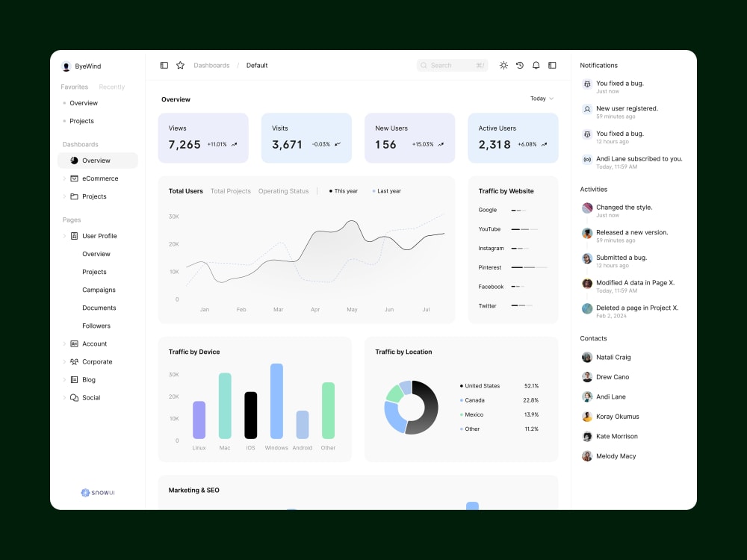The width and height of the screenshot is (747, 560).
Task: Open Projects in the Favorites list
Action: [x=81, y=121]
